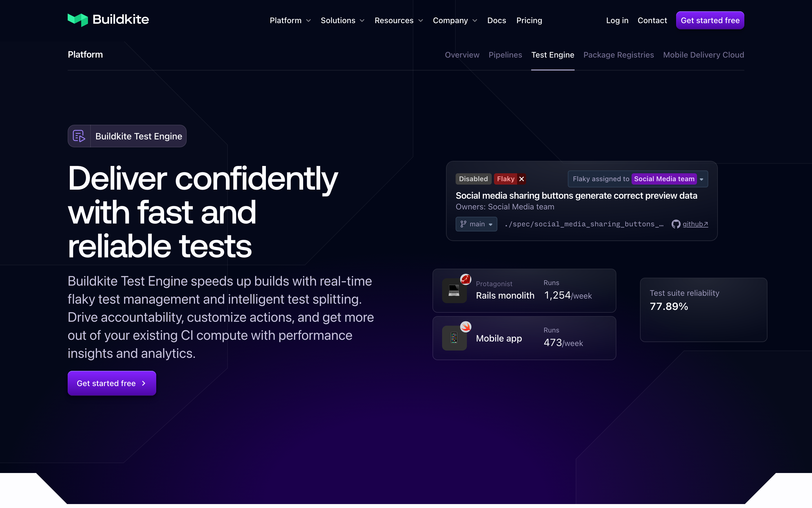Click the Buildkite logo in the header
Screen dimensions: 812x508
[108, 20]
